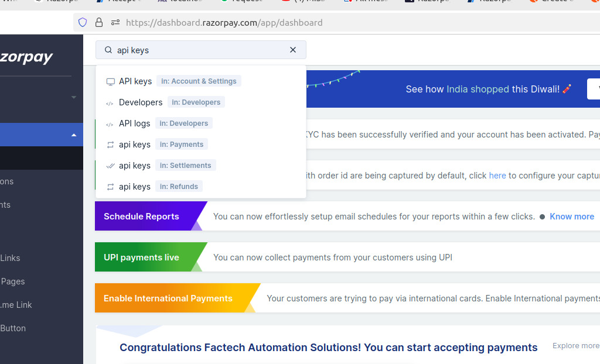Click the magnifying glass in the search bar
The height and width of the screenshot is (364, 600).
click(108, 50)
